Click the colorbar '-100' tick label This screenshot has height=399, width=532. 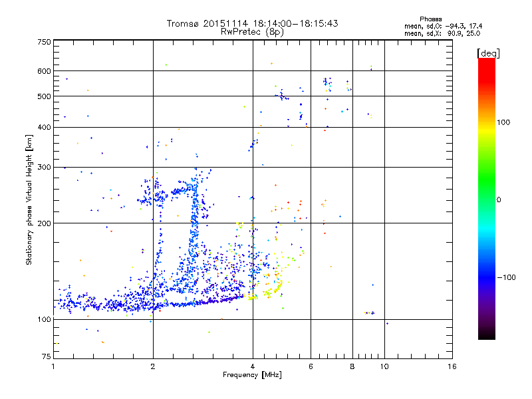(x=506, y=277)
